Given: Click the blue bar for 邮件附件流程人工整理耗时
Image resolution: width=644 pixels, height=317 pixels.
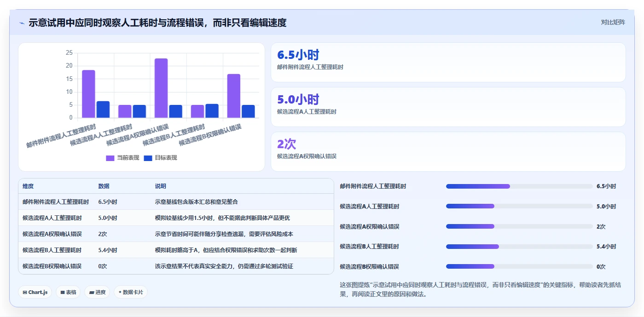Looking at the screenshot, I should 103,110.
